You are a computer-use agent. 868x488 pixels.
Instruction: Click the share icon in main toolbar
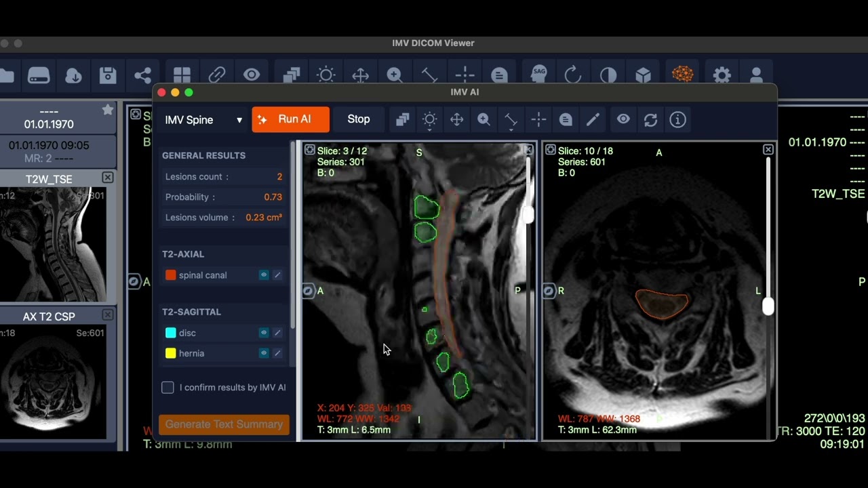[x=142, y=75]
